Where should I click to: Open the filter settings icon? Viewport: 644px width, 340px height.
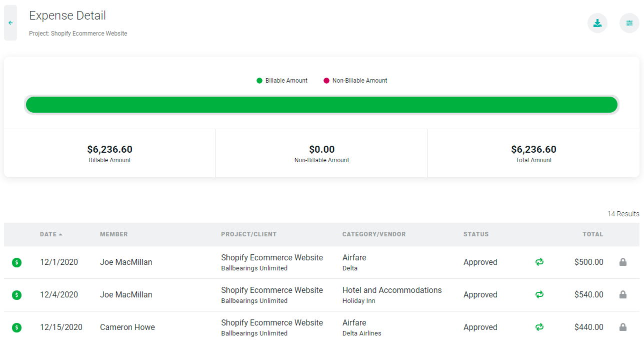[629, 23]
